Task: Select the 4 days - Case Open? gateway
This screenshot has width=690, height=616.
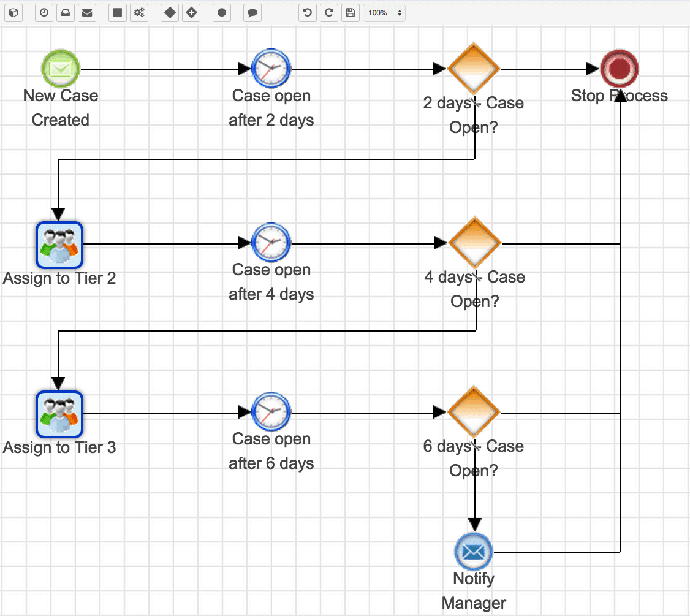Action: [475, 243]
